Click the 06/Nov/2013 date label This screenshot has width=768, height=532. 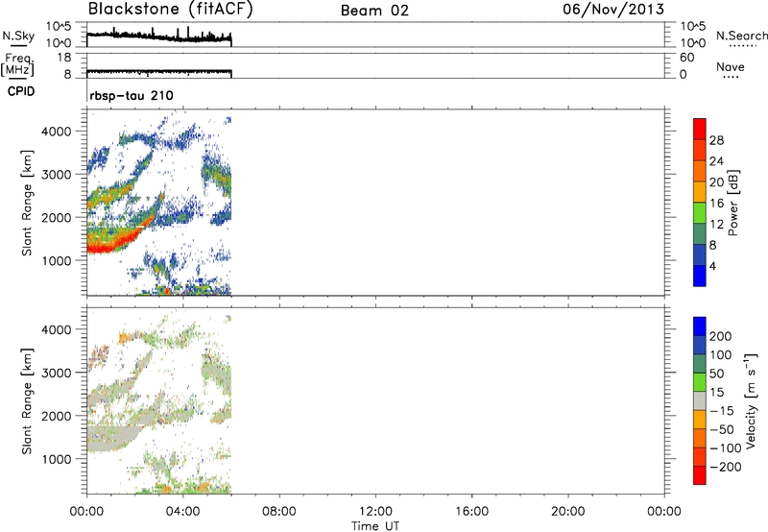point(613,9)
